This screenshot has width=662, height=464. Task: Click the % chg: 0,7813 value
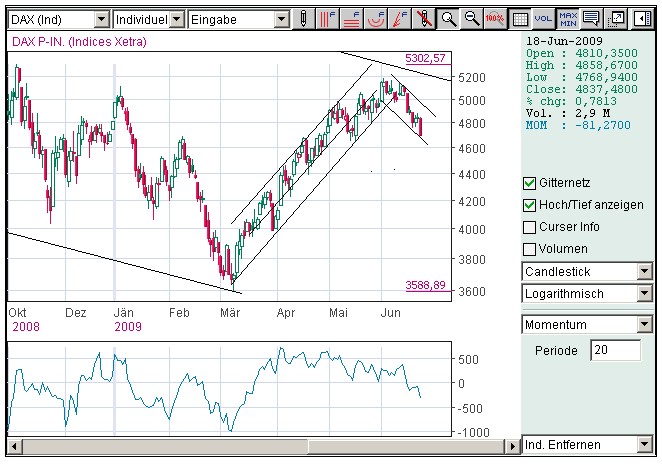[571, 101]
